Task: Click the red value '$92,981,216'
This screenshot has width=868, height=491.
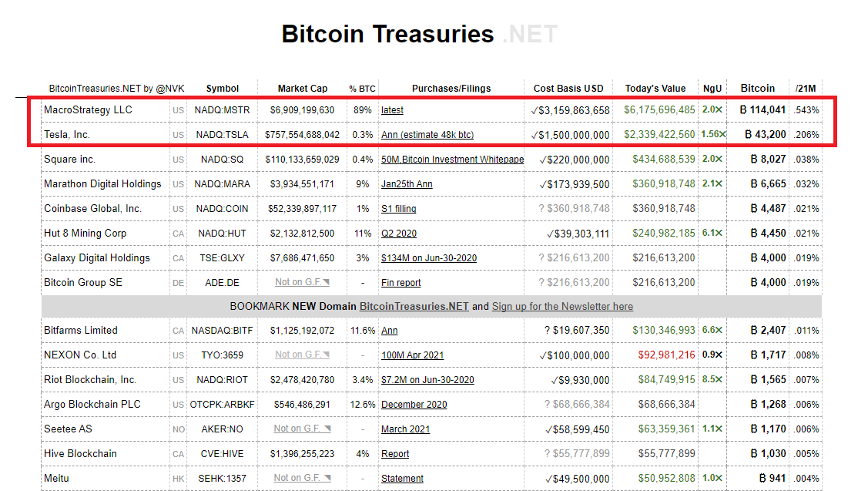Action: click(666, 355)
